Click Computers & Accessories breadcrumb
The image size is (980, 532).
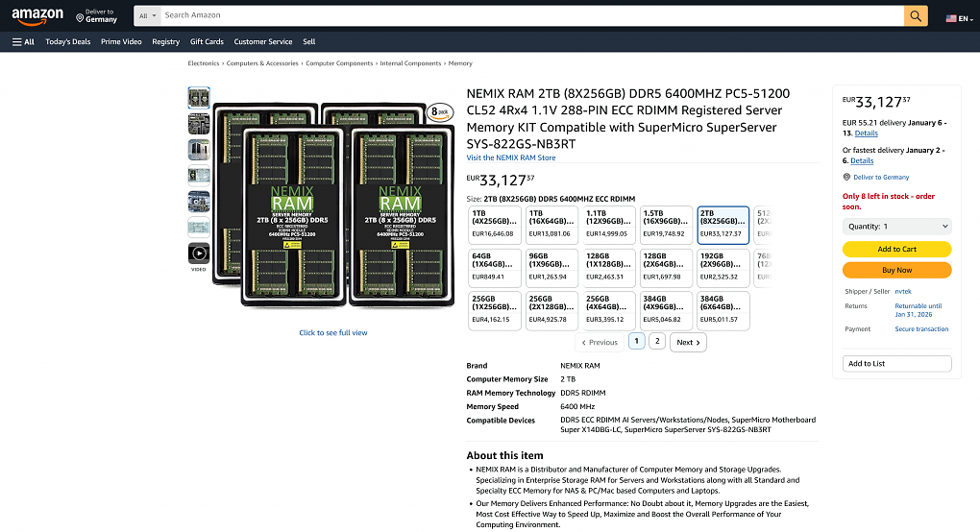(x=262, y=63)
